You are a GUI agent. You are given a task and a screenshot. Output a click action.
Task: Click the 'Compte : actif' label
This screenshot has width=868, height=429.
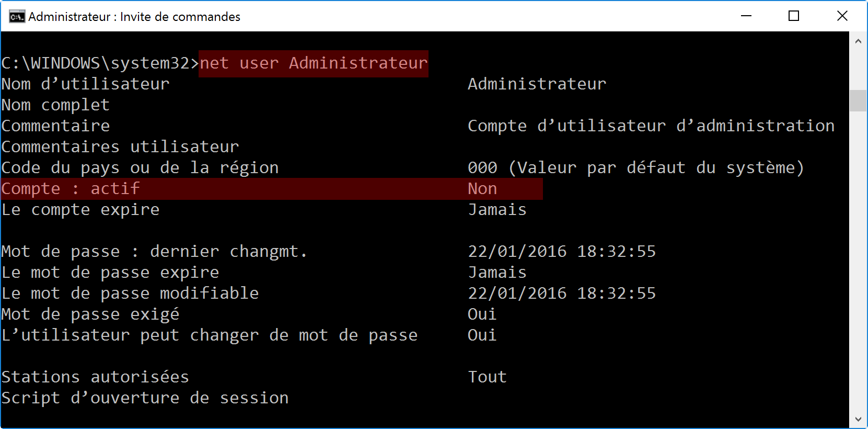point(71,189)
